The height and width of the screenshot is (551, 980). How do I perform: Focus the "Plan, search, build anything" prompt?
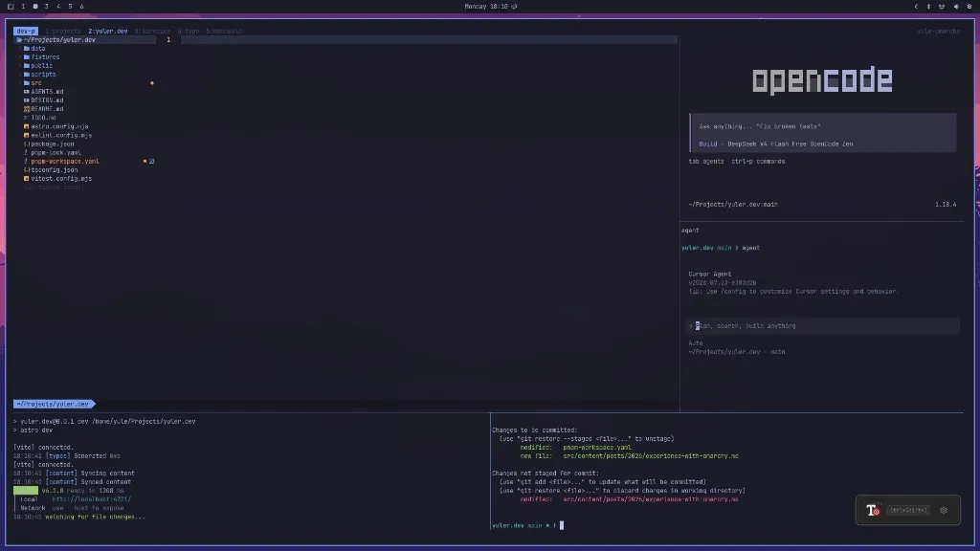pos(823,326)
